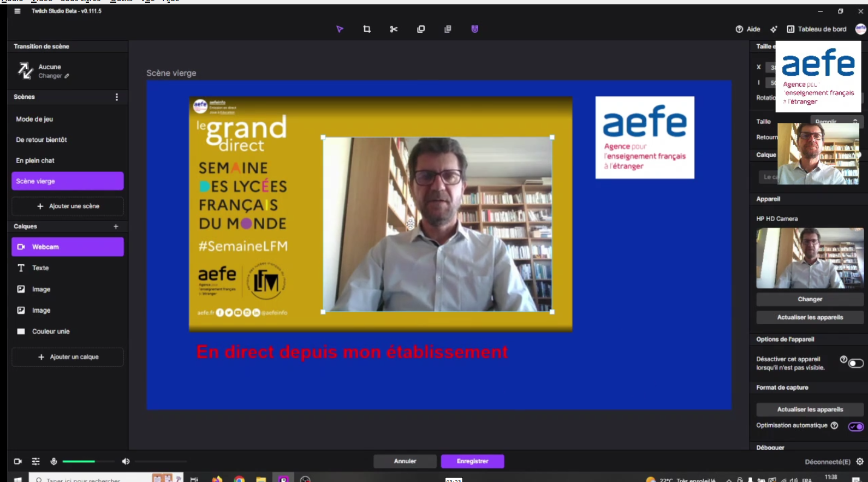Click the HP HD Camera preview thumbnail
The image size is (868, 482).
(x=810, y=258)
